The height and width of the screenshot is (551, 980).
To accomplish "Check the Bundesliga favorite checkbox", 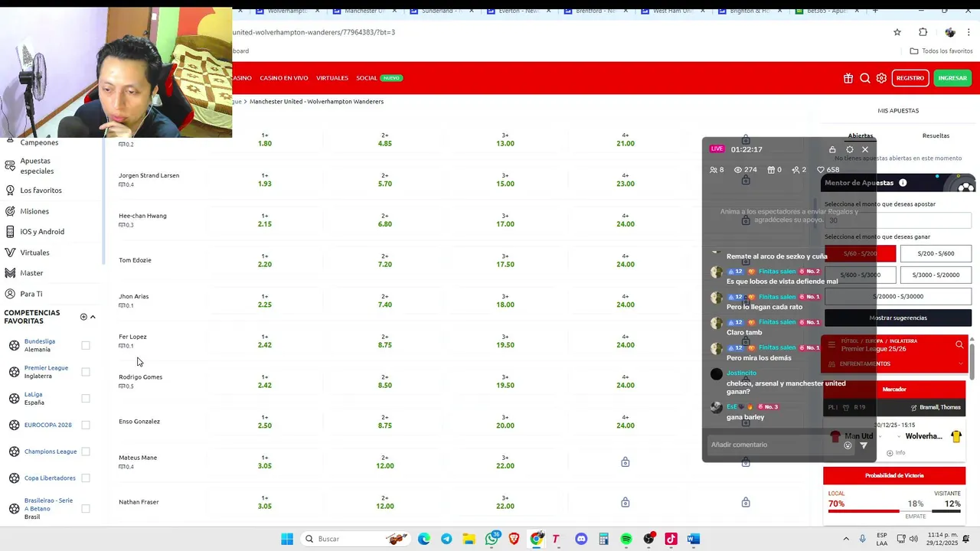I will pyautogui.click(x=86, y=345).
